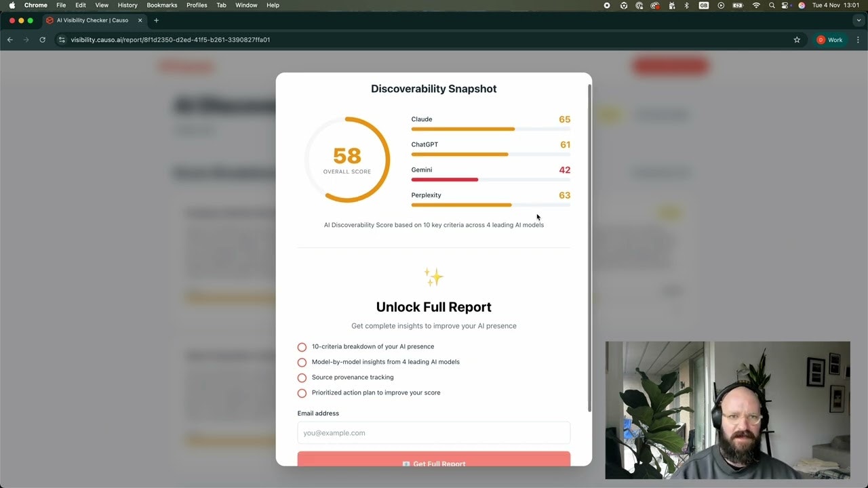Click the sparkle icon above Unlock Full Report
The width and height of the screenshot is (868, 488).
tap(433, 277)
